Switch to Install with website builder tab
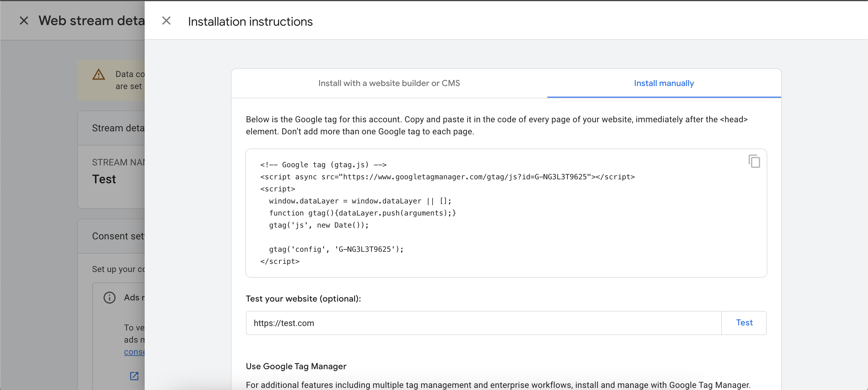This screenshot has height=390, width=868. tap(389, 83)
